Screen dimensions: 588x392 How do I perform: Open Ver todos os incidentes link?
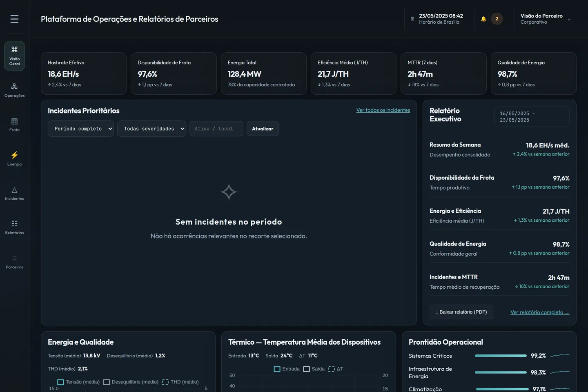pyautogui.click(x=383, y=110)
